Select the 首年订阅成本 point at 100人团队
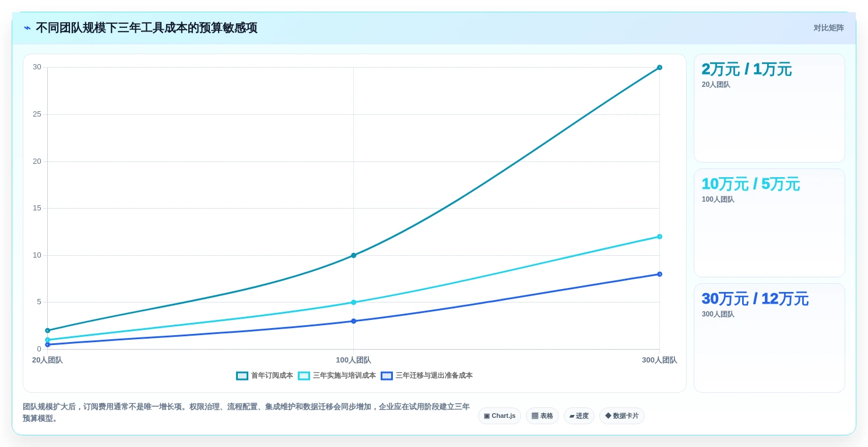 tap(353, 255)
